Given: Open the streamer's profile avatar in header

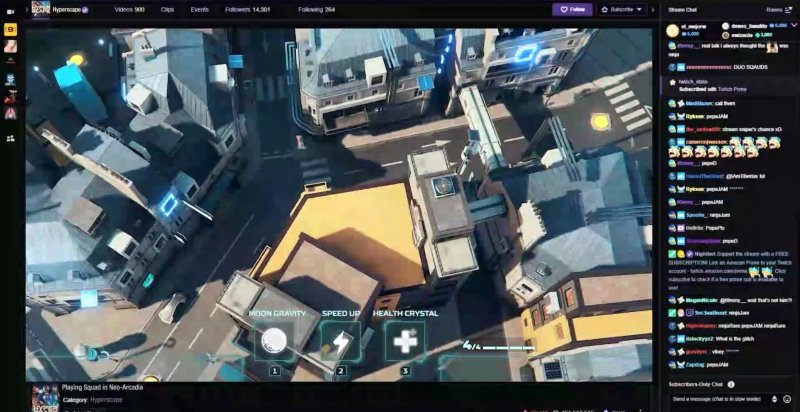Looking at the screenshot, I should pos(41,9).
